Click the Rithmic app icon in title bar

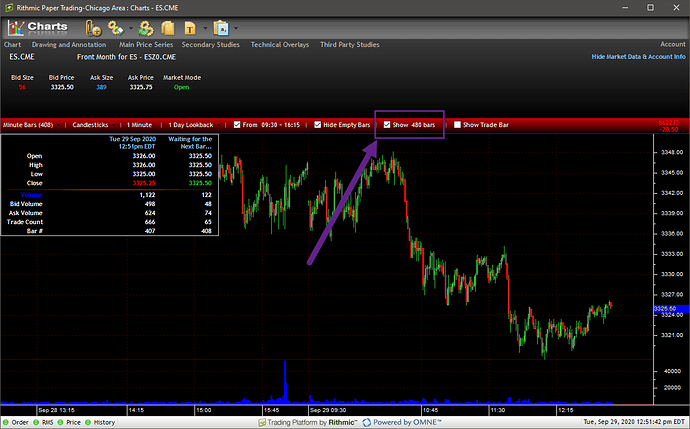point(8,8)
